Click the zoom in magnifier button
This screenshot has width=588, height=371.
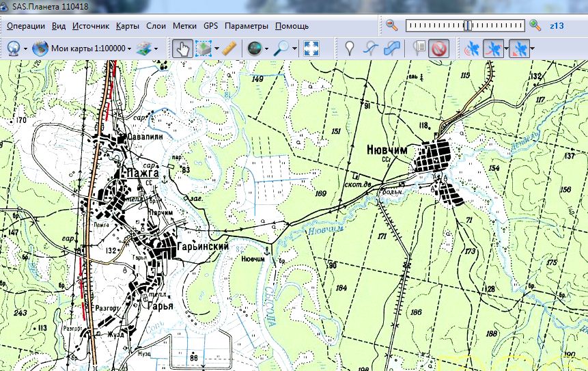coord(535,25)
